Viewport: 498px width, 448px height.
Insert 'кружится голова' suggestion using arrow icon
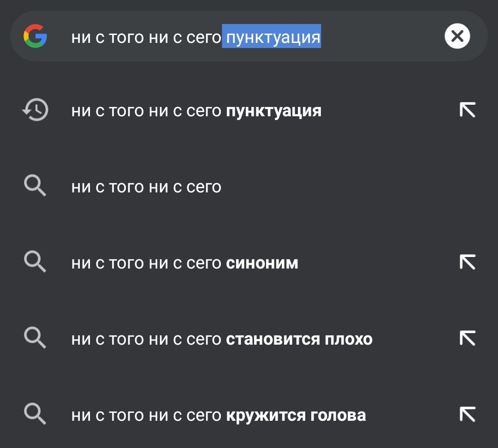(468, 414)
